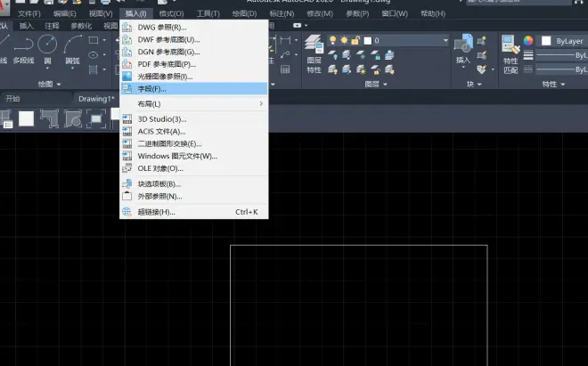Image resolution: width=588 pixels, height=366 pixels.
Task: Open the Arc tool dropdown arrow
Action: coord(72,69)
